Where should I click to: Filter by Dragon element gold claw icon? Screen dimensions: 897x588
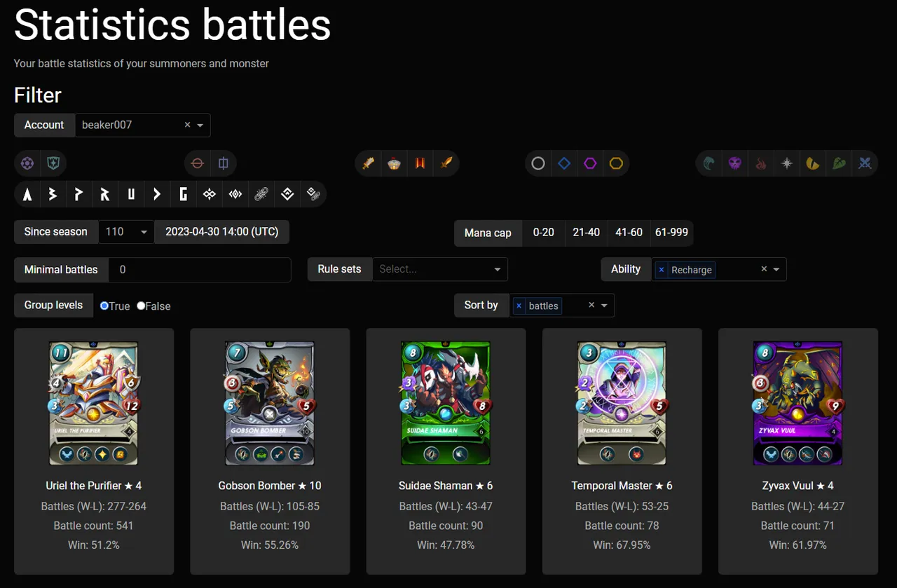click(813, 164)
